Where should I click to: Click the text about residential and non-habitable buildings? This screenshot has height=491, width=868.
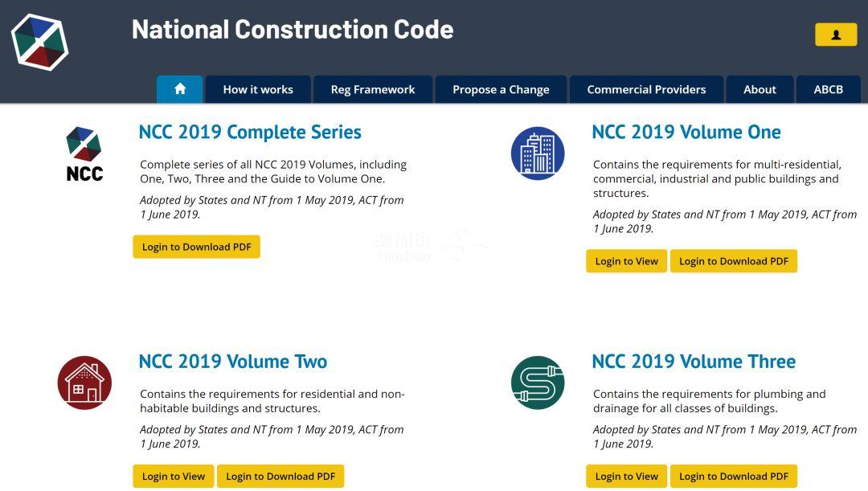(x=272, y=401)
